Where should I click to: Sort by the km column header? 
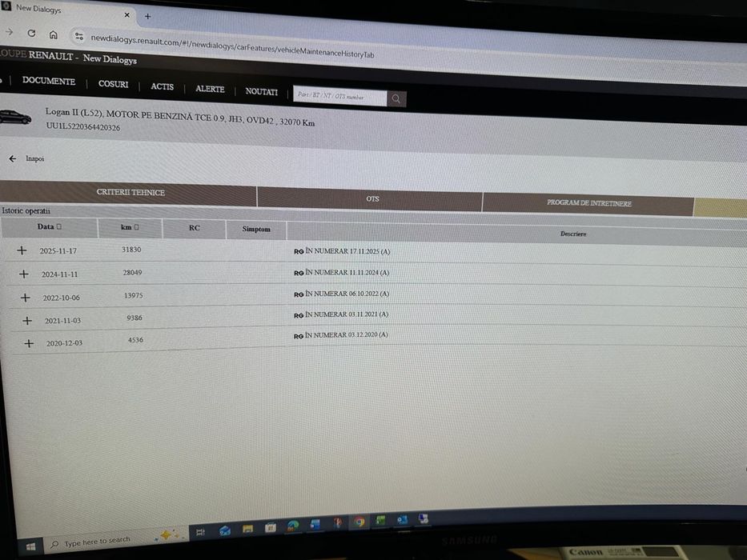[130, 227]
